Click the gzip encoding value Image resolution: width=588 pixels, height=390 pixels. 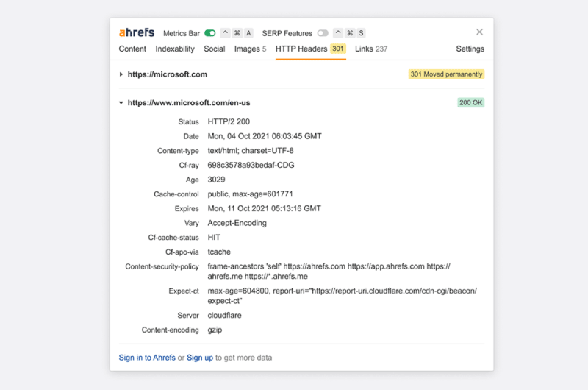coord(215,330)
